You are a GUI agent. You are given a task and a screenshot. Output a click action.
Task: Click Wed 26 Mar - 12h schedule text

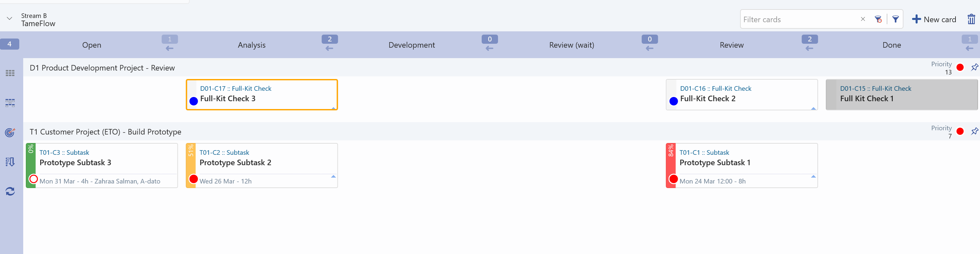[225, 181]
